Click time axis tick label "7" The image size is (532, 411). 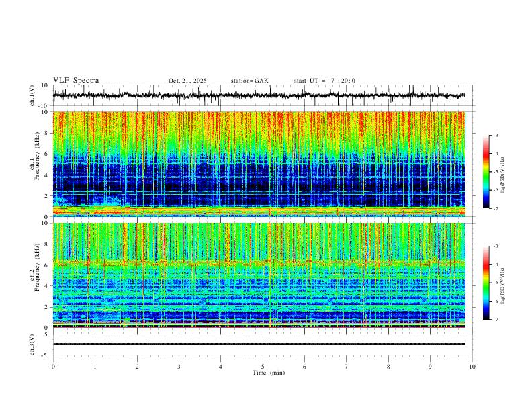(347, 367)
